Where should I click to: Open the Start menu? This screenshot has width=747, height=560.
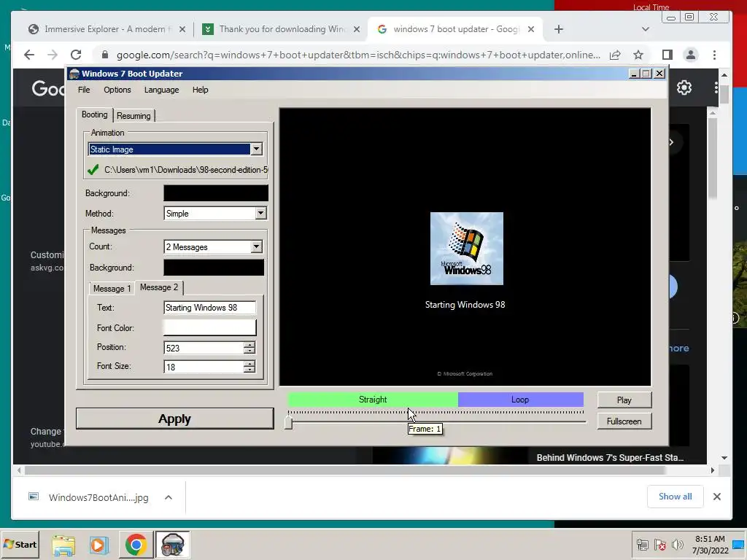(x=20, y=544)
